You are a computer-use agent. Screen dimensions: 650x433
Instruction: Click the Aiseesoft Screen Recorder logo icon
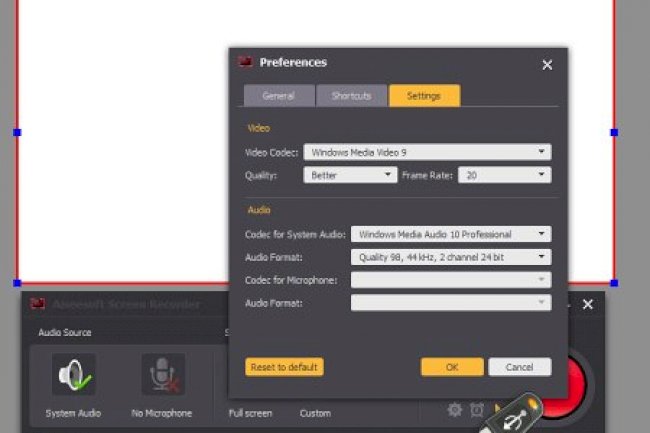[x=38, y=305]
